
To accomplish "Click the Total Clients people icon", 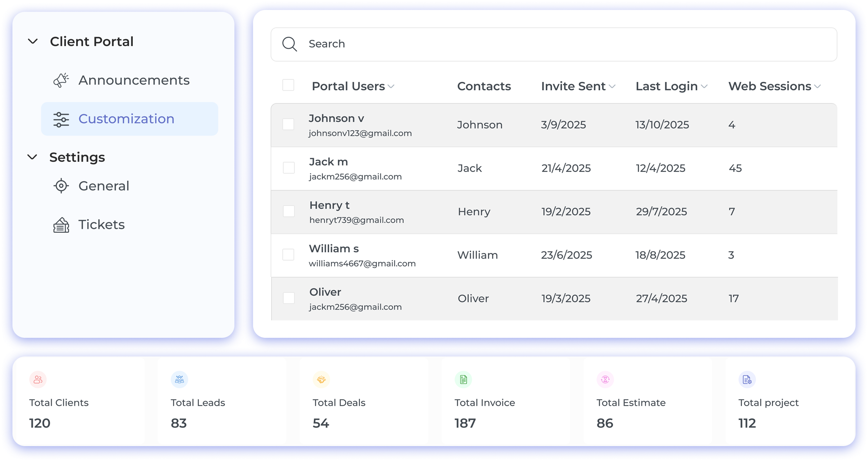I will (38, 380).
